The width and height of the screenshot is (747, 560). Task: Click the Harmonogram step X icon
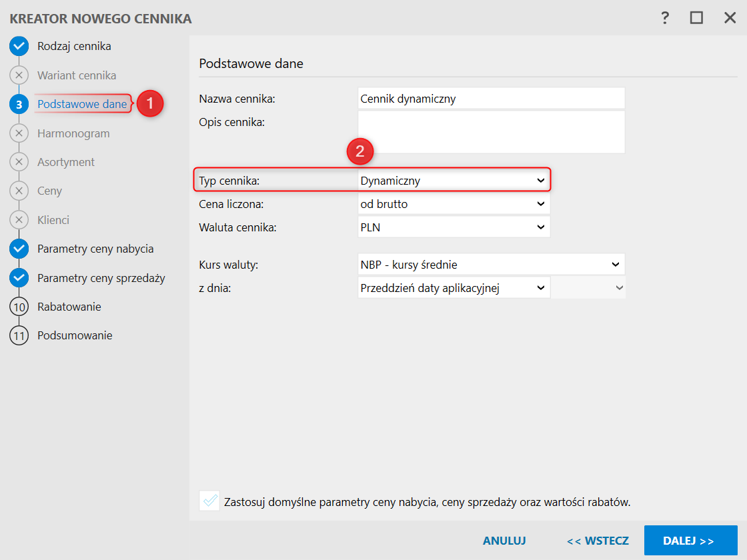(19, 133)
